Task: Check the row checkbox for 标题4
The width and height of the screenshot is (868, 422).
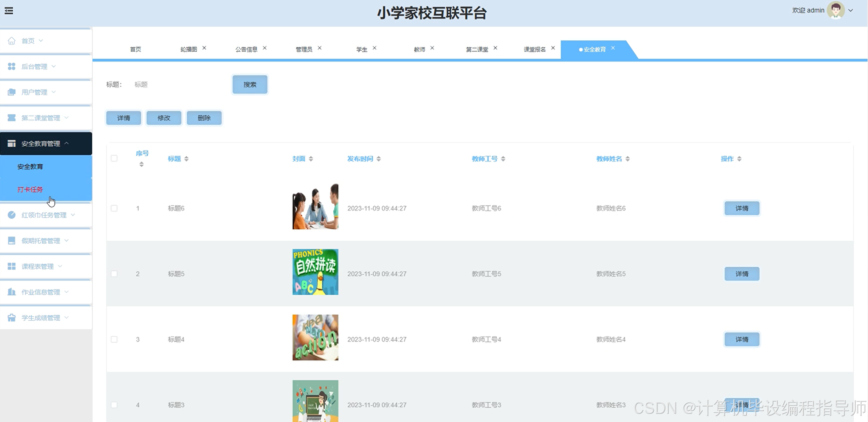Action: pyautogui.click(x=114, y=339)
